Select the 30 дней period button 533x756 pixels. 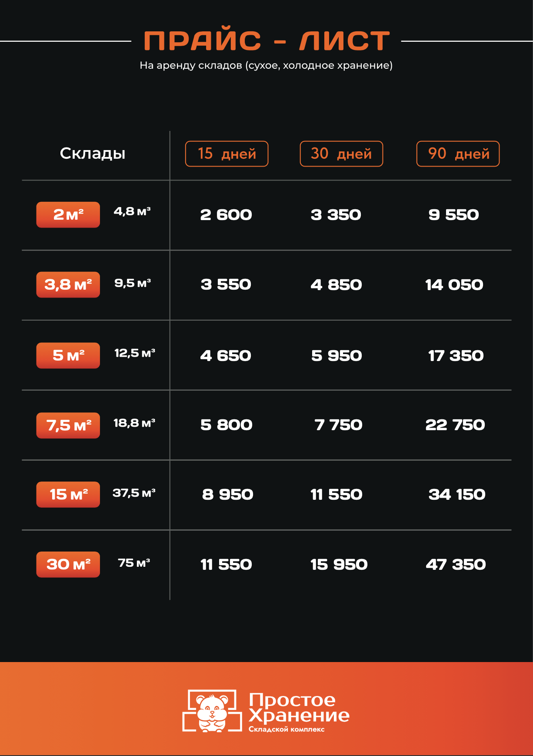(341, 154)
